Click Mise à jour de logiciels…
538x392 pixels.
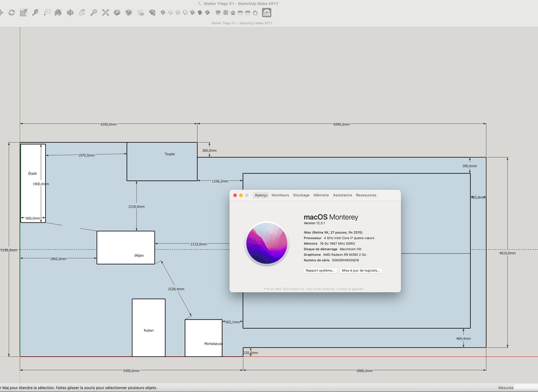[x=360, y=270]
